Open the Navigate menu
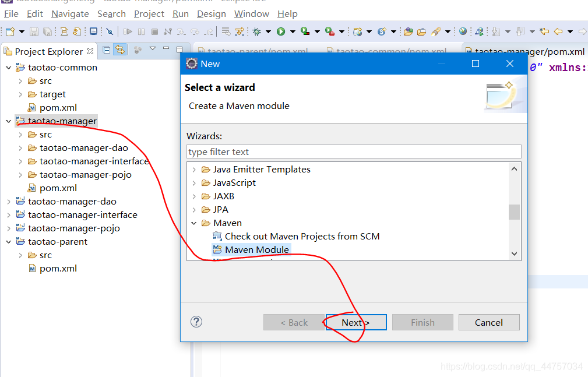588x377 pixels. [x=70, y=14]
